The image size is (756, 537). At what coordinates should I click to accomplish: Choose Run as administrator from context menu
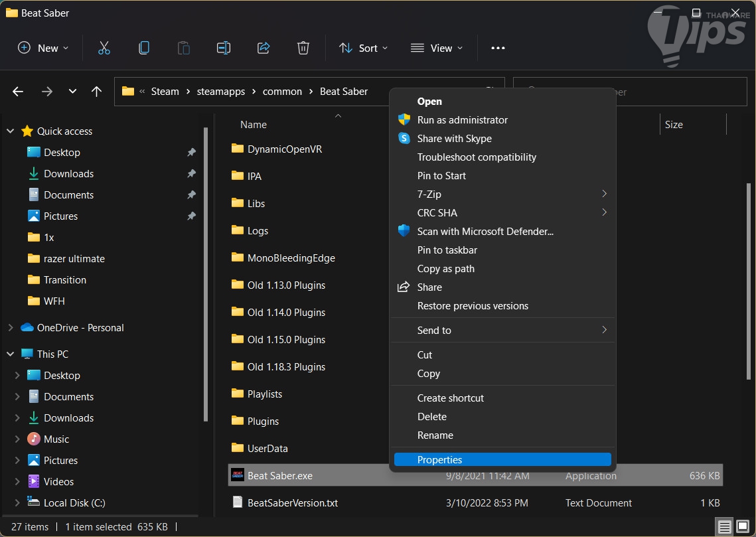coord(462,120)
